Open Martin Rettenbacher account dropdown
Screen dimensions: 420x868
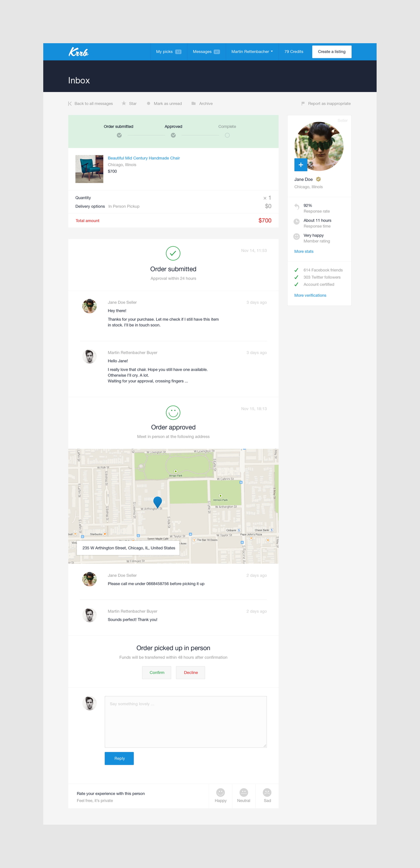pyautogui.click(x=252, y=52)
